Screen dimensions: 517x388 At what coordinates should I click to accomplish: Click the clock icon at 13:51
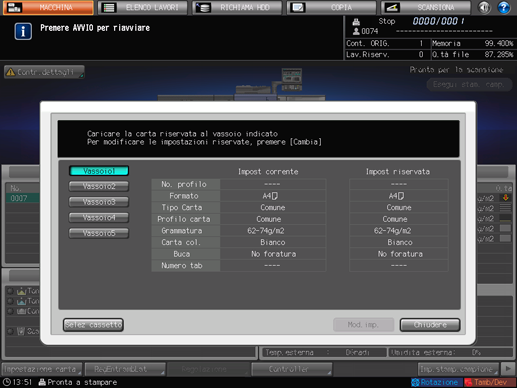pyautogui.click(x=7, y=382)
